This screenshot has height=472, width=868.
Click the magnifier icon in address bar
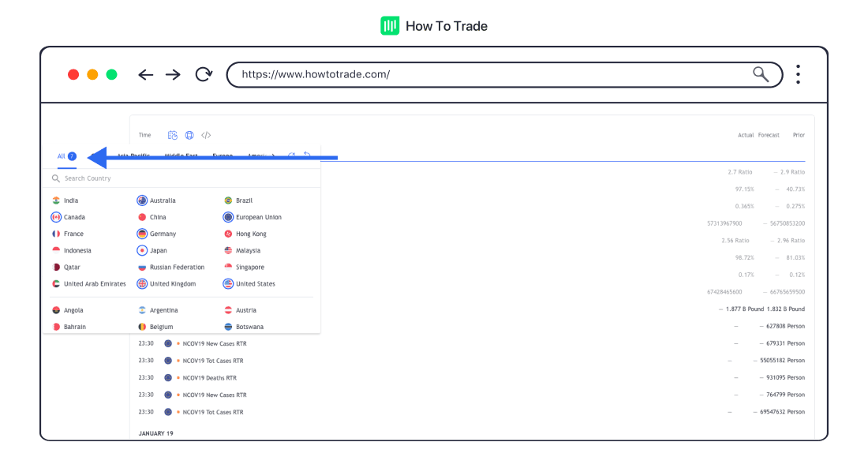(x=760, y=74)
